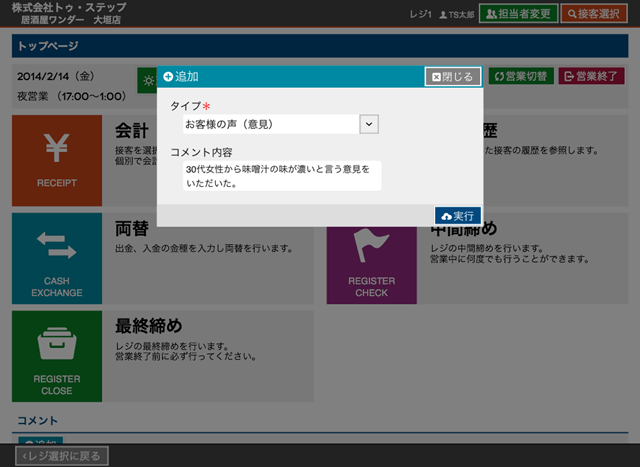Click the トップページ header bar
This screenshot has height=467, width=640.
[320, 46]
